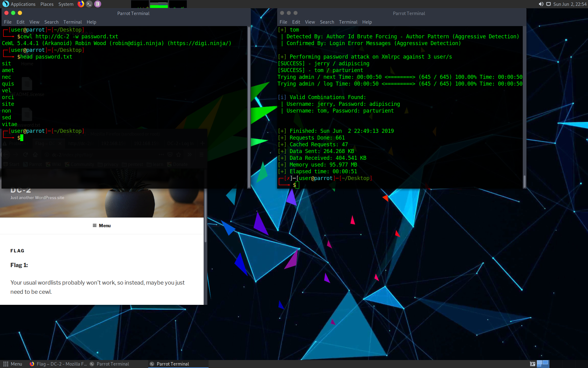Toggle the WordPress site Menu hamburger
588x368 pixels.
[102, 226]
